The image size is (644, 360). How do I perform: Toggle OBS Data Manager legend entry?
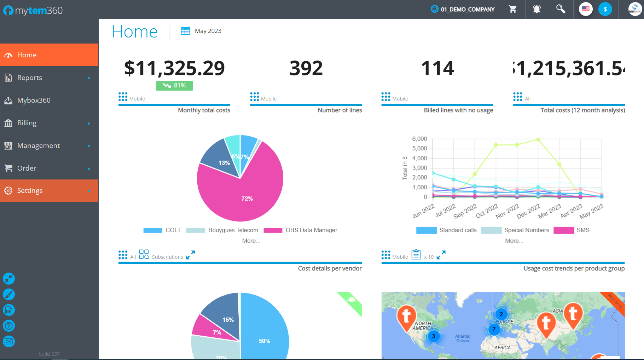pos(301,230)
